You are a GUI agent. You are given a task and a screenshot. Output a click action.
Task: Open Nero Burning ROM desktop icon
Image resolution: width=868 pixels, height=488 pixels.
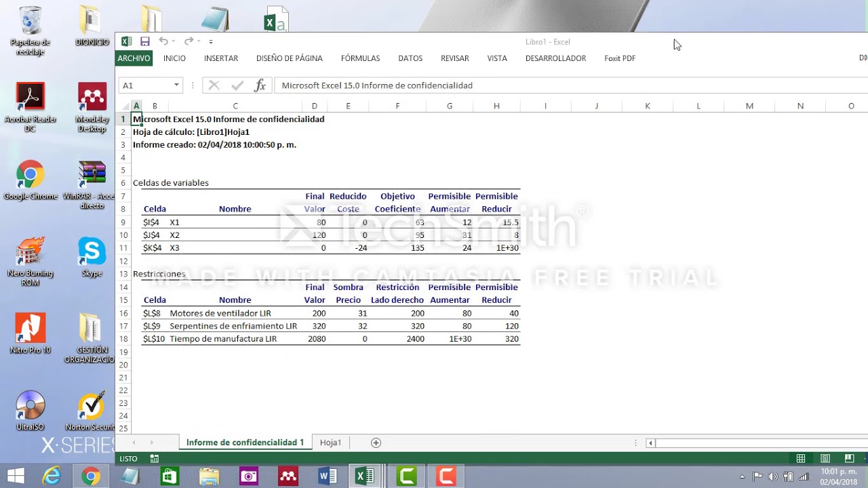click(x=31, y=262)
